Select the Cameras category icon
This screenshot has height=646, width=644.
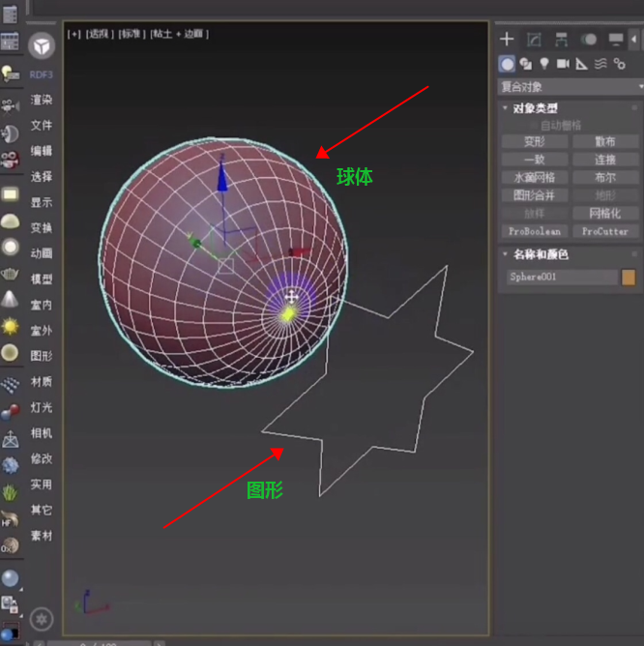[563, 64]
